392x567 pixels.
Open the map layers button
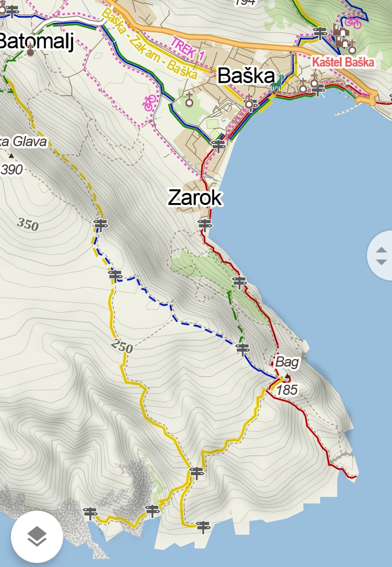(x=37, y=536)
